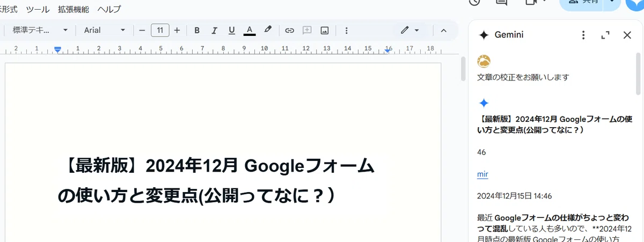
Task: Open the 表示形式 menu
Action: 9,9
